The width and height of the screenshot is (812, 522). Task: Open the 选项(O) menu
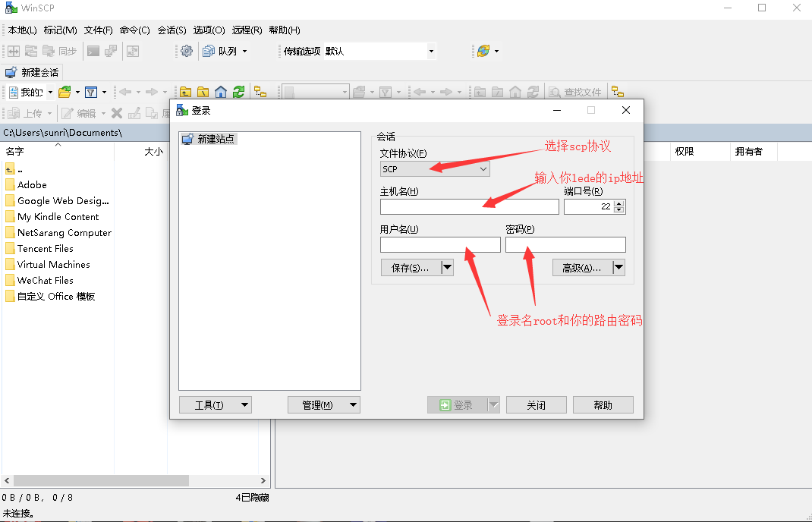(x=208, y=30)
